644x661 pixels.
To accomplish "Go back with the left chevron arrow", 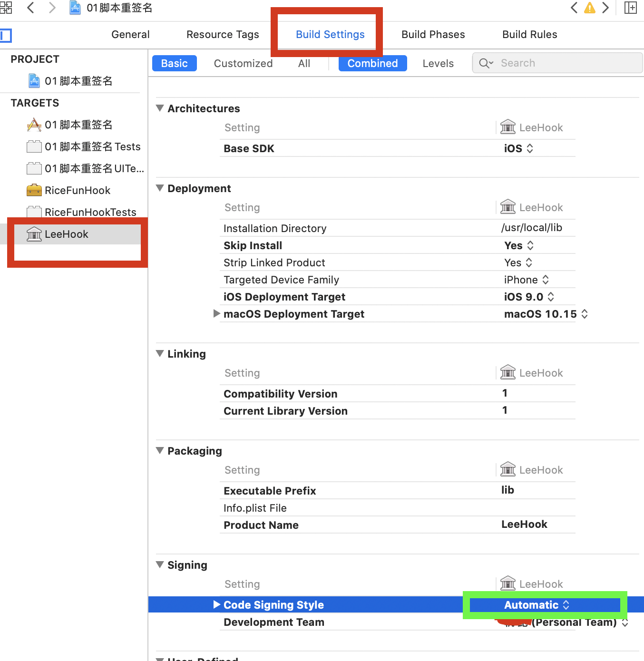I will pyautogui.click(x=30, y=8).
